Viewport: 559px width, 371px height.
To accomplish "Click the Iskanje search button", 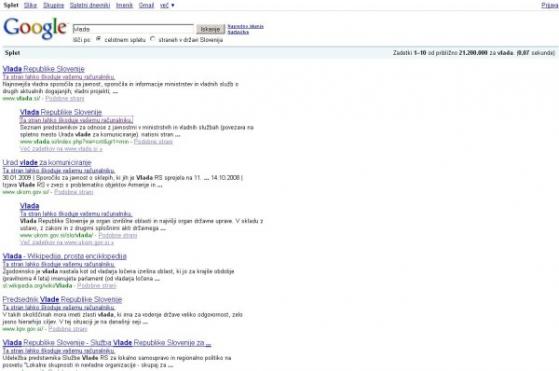I will pos(210,29).
